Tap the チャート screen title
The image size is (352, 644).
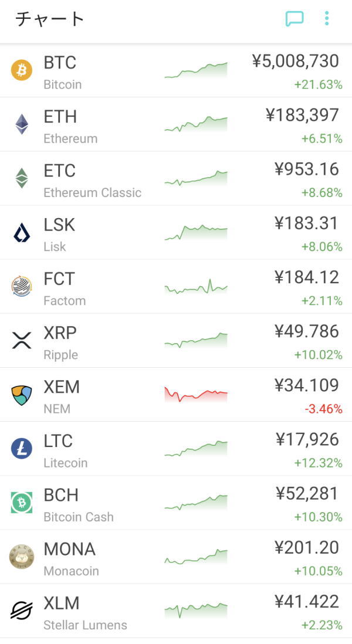[x=50, y=19]
